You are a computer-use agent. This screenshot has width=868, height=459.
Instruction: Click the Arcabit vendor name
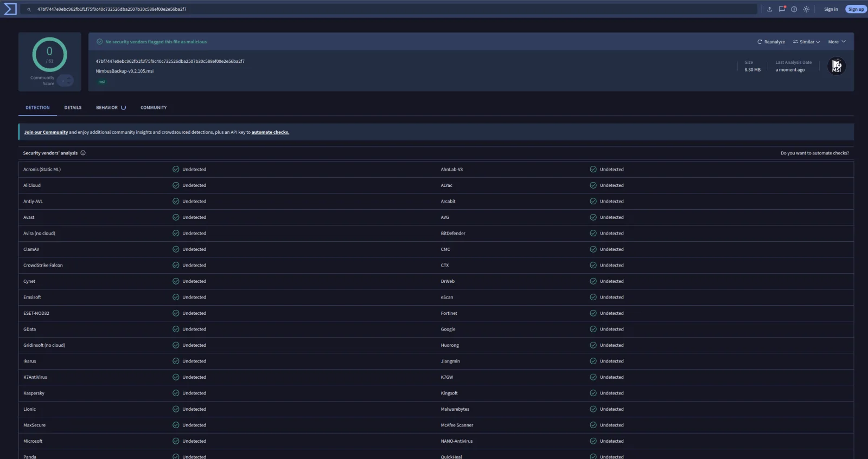448,201
